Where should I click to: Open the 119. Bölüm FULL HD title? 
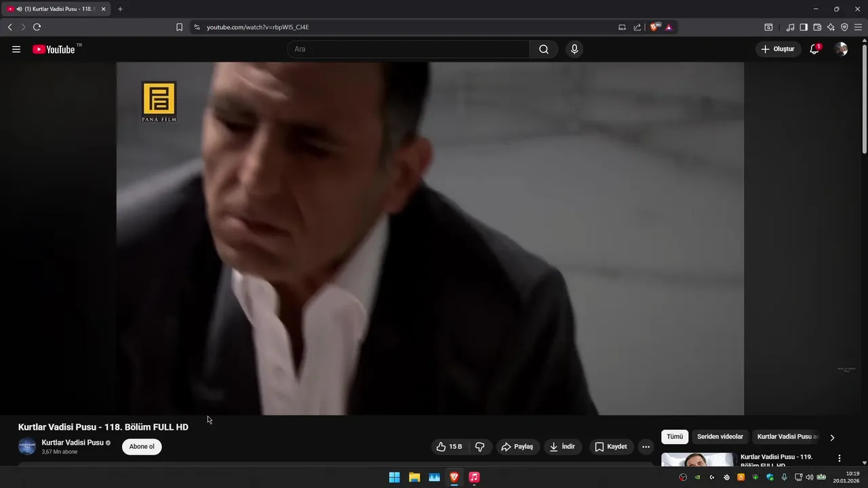point(776,460)
